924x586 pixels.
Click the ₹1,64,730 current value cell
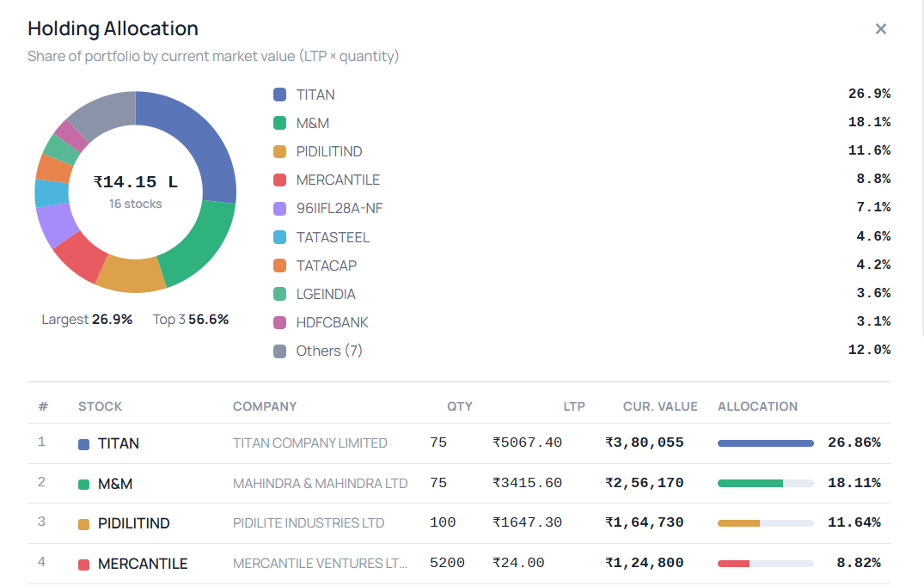click(645, 522)
